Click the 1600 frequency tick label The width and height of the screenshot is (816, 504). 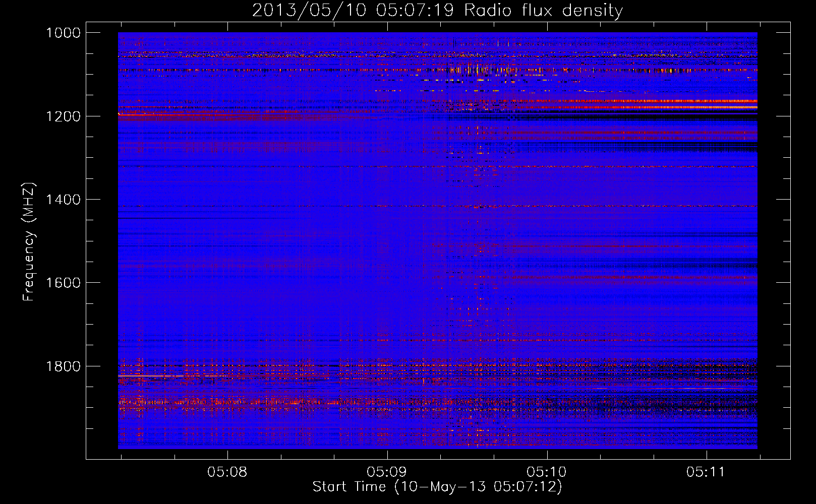pyautogui.click(x=63, y=282)
